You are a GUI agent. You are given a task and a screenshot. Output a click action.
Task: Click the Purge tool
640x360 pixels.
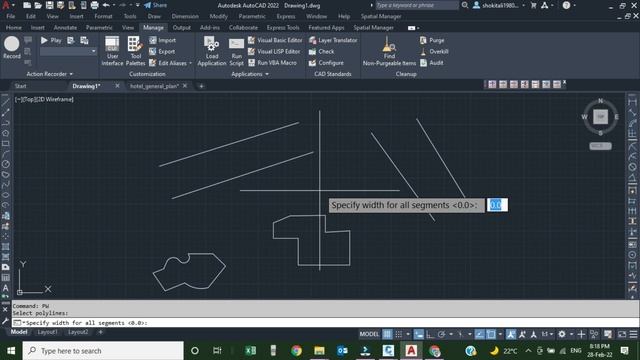432,40
